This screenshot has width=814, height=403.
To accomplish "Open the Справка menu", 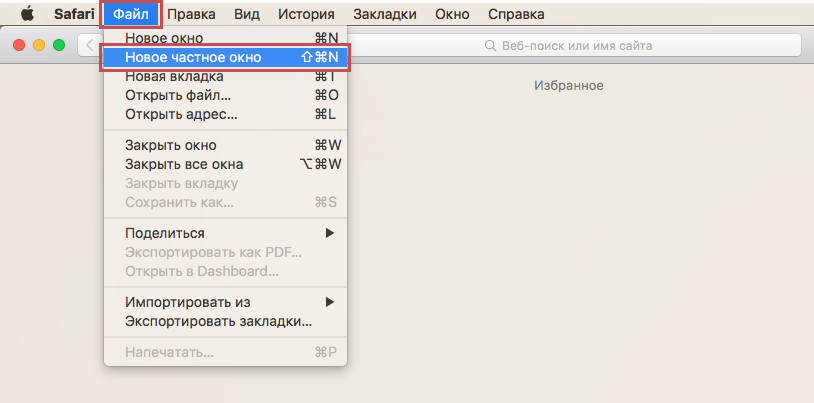I will pyautogui.click(x=516, y=15).
